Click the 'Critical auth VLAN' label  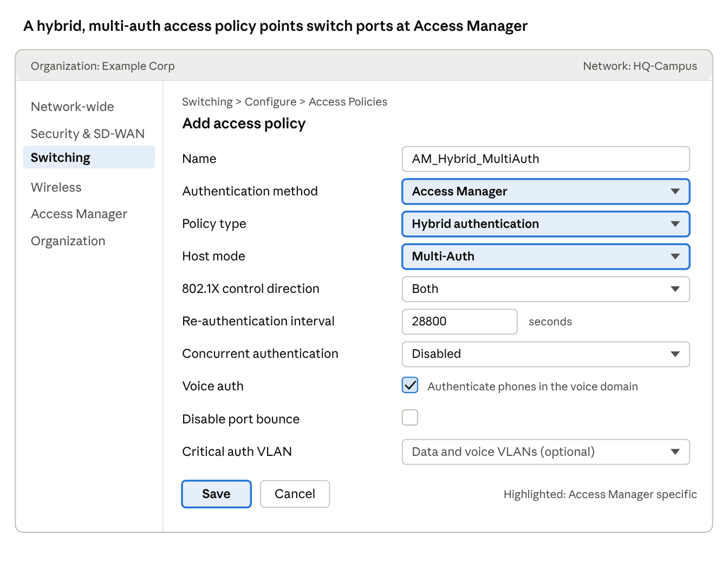(237, 452)
